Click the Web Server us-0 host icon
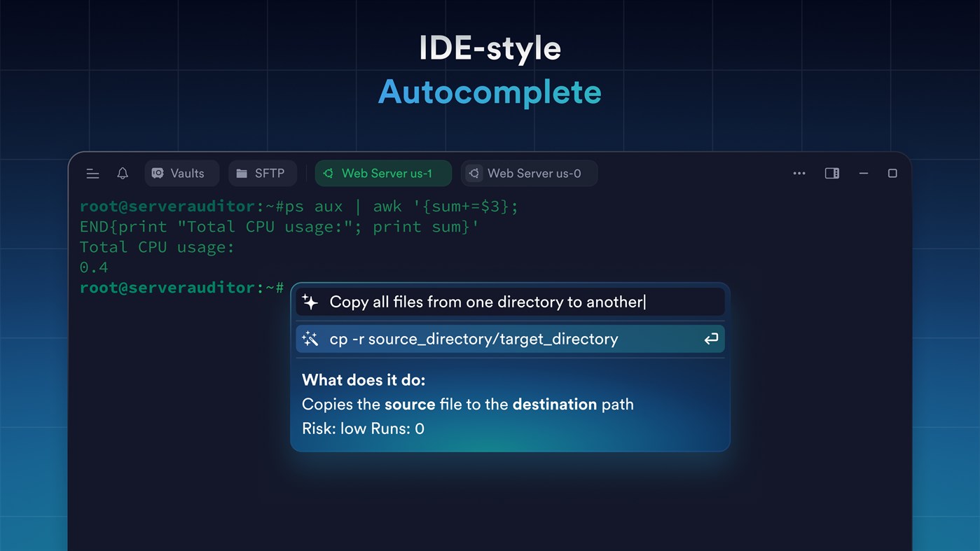This screenshot has height=551, width=980. click(x=474, y=174)
